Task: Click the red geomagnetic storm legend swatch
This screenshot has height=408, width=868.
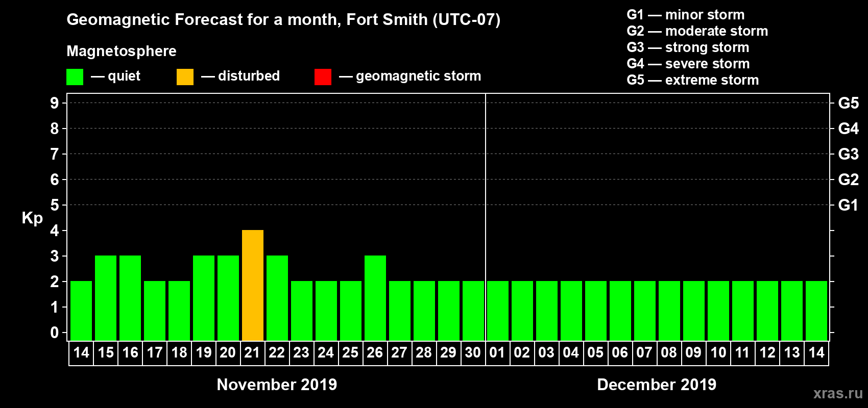Action: tap(323, 77)
